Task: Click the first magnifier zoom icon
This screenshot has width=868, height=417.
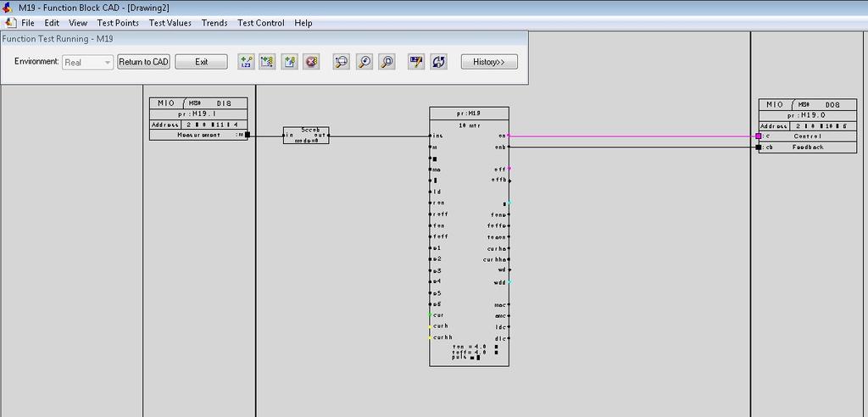Action: (x=342, y=62)
